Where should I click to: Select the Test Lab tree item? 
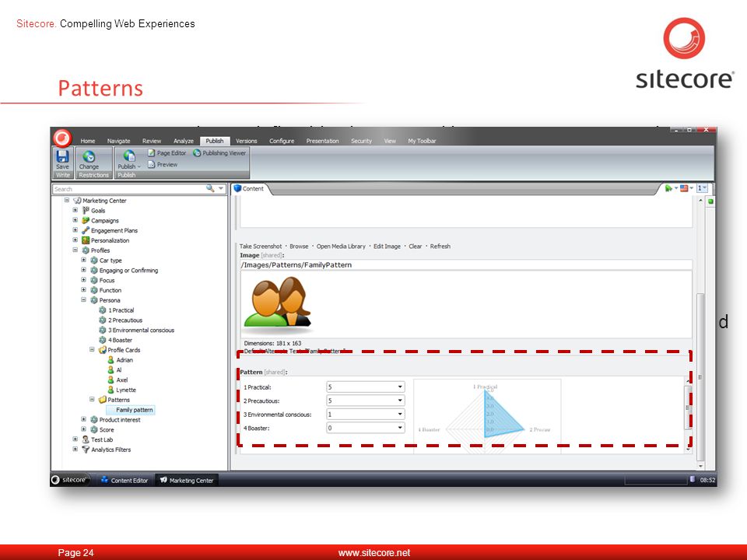[98, 439]
